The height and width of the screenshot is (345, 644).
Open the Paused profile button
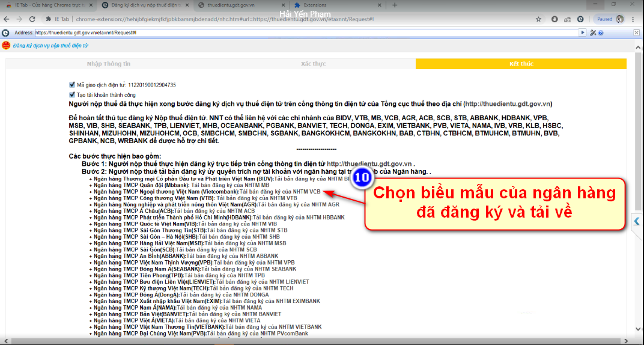pos(610,19)
